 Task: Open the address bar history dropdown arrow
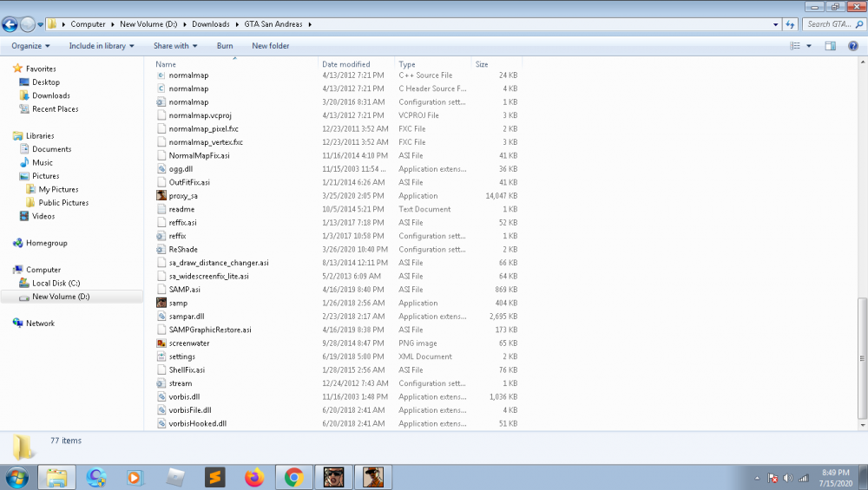pyautogui.click(x=775, y=24)
